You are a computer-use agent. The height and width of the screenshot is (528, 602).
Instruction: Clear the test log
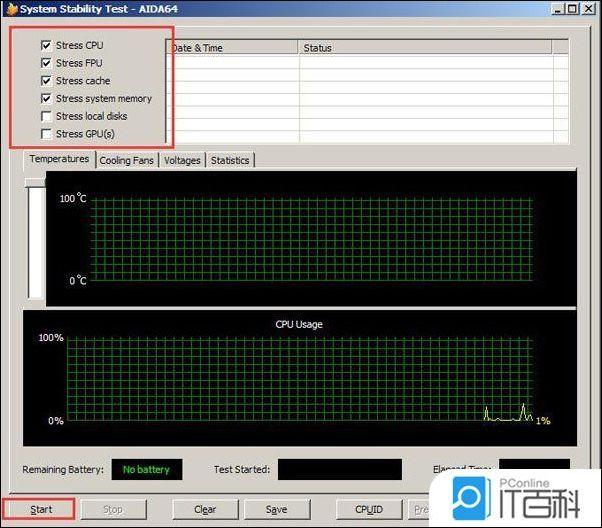coord(205,510)
